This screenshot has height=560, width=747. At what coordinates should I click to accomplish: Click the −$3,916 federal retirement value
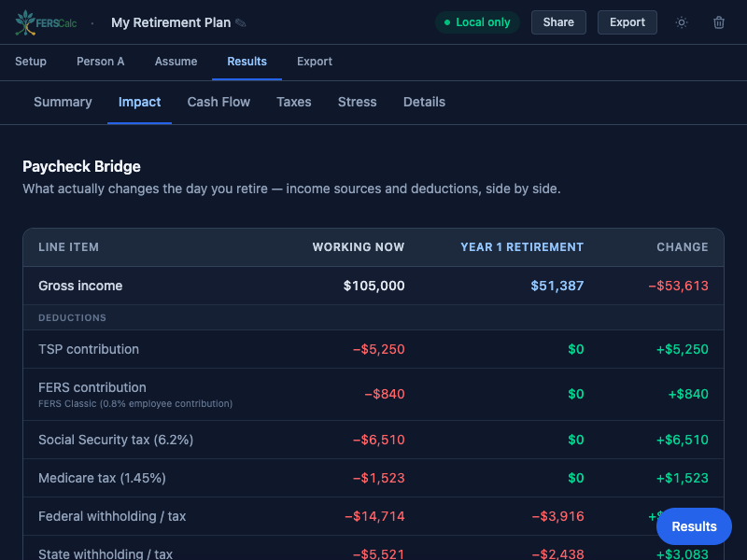coord(557,516)
